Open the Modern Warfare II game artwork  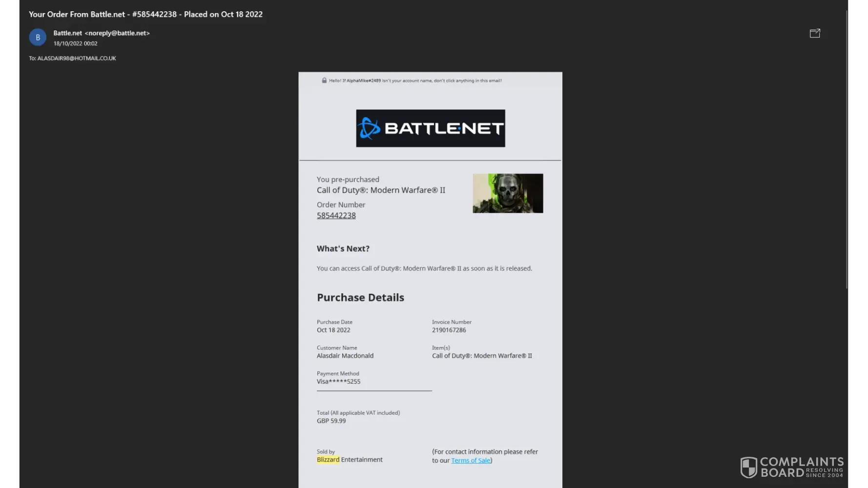pos(508,193)
